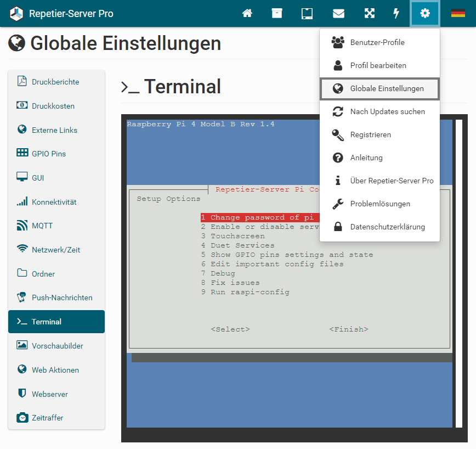Click the signal bars icon next to Konnektivität

click(22, 201)
